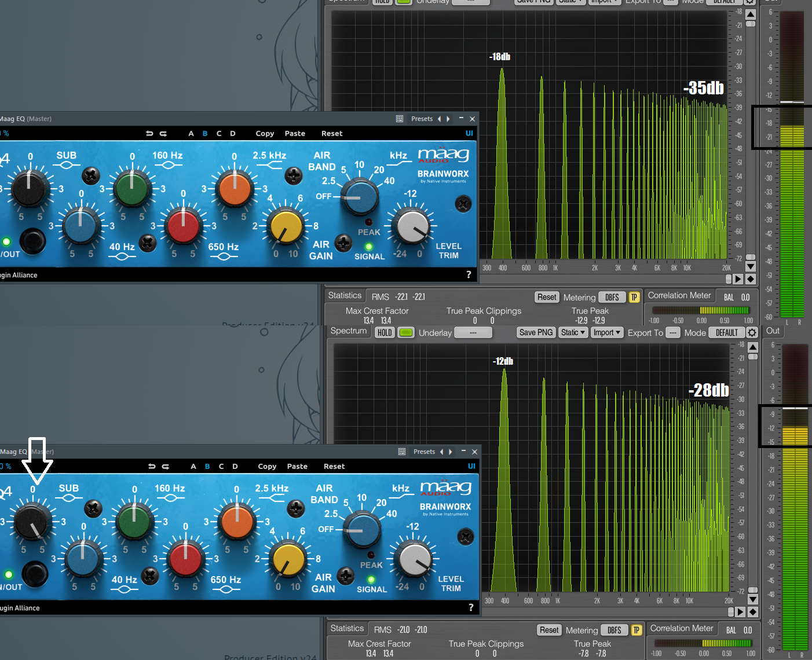Viewport: 812px width, 660px height.
Task: Open Export To dropdown in lower toolbar
Action: [x=672, y=332]
